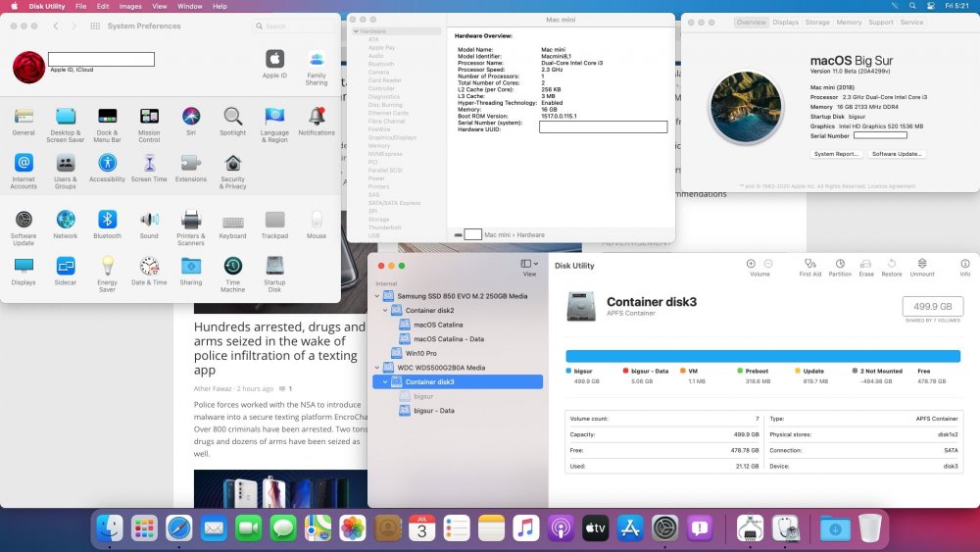Open the Startup Disk pane

point(274,274)
